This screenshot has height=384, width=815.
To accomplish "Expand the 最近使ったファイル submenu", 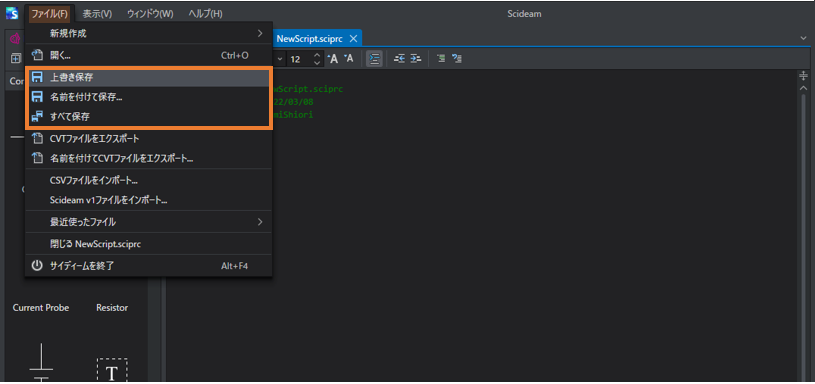I will tap(148, 222).
